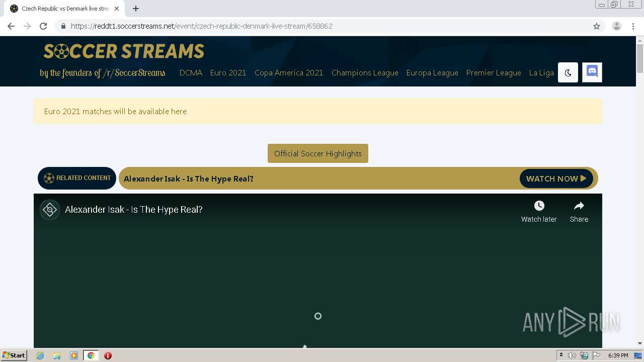Switch to the Chrome taskbar icon
The image size is (644, 362).
[x=91, y=355]
